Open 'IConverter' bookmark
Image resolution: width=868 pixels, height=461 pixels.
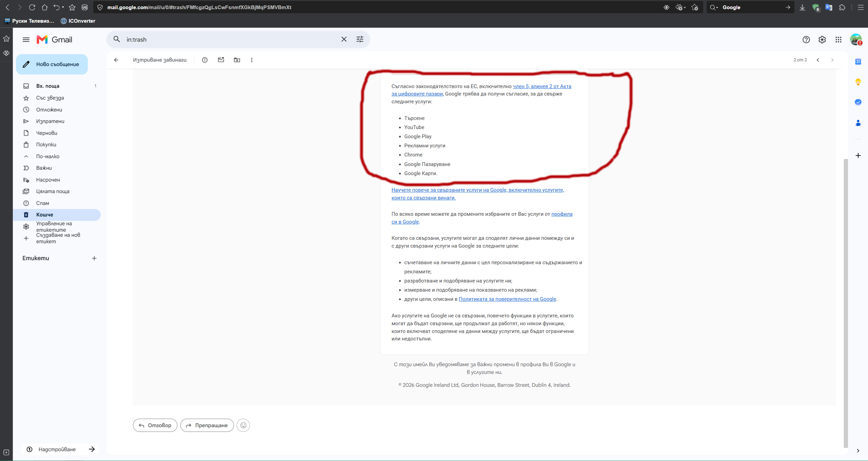(78, 21)
